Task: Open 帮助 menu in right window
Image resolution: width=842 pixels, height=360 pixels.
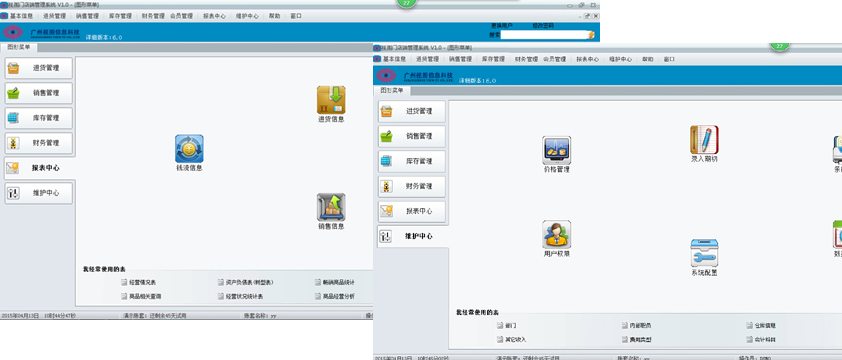Action: [x=648, y=59]
